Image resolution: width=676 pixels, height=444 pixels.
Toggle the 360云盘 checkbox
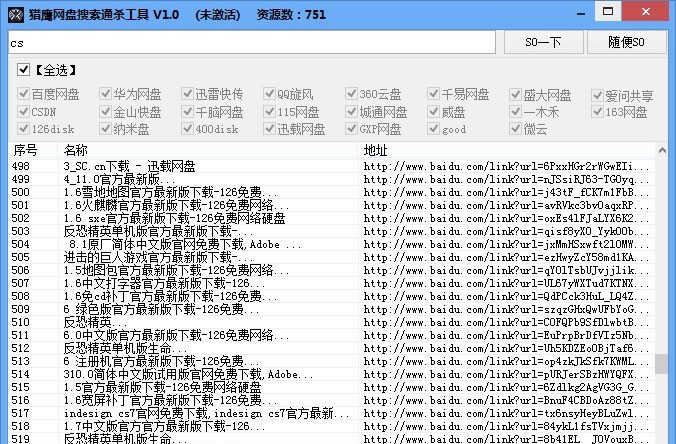(x=351, y=94)
